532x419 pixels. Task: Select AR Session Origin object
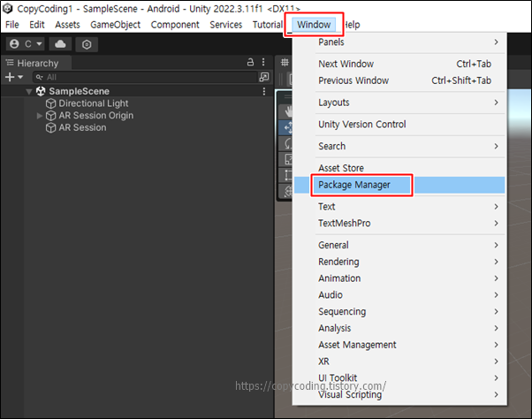96,115
